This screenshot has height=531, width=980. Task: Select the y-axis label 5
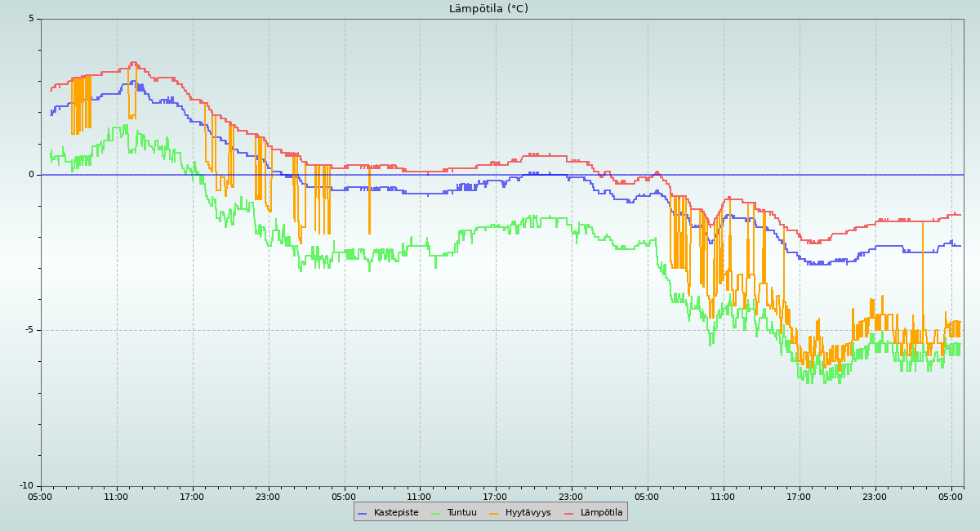point(32,19)
